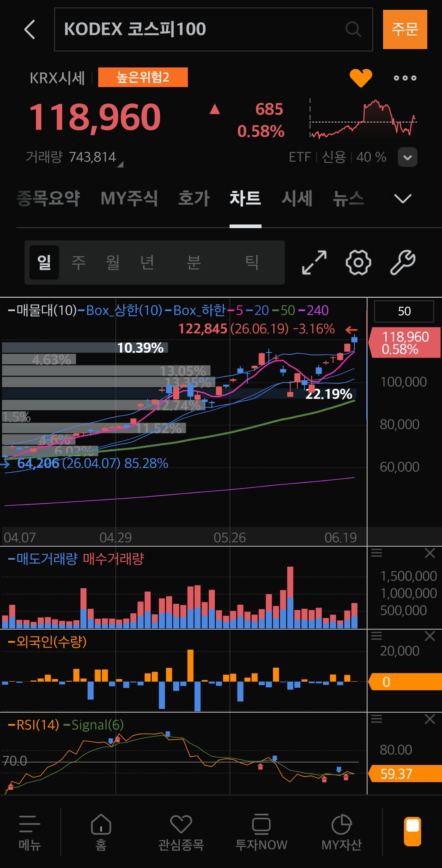Viewport: 442px width, 868px height.
Task: Tap the low price label 64,206
Action: click(x=38, y=463)
